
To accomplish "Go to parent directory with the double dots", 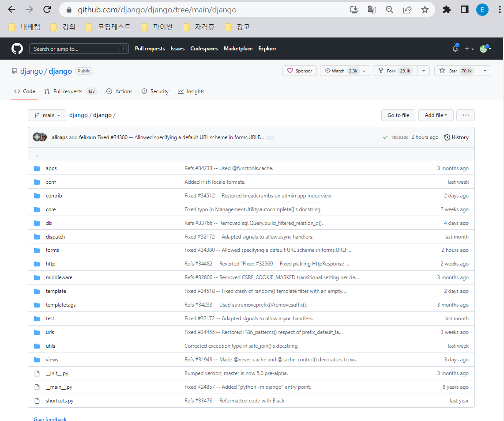I will point(37,155).
